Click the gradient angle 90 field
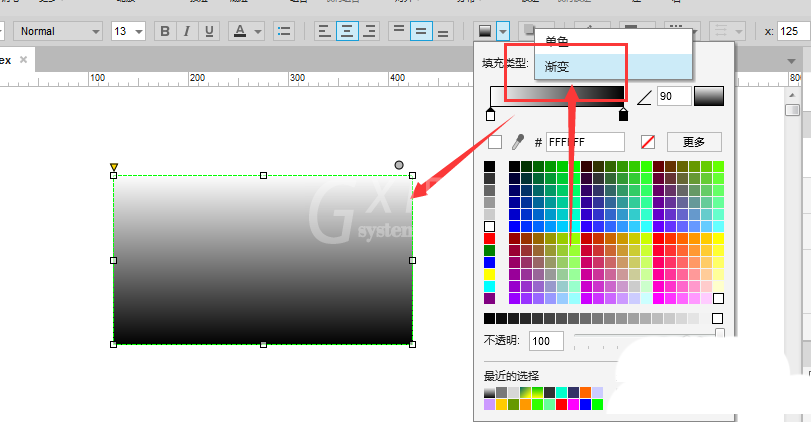The image size is (811, 422). (674, 96)
